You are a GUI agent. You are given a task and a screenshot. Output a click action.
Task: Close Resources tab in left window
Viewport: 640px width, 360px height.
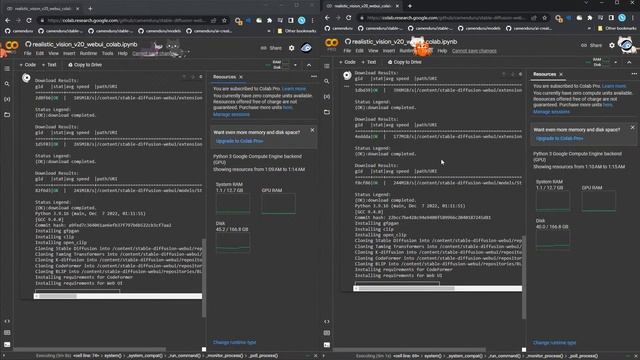coord(241,77)
